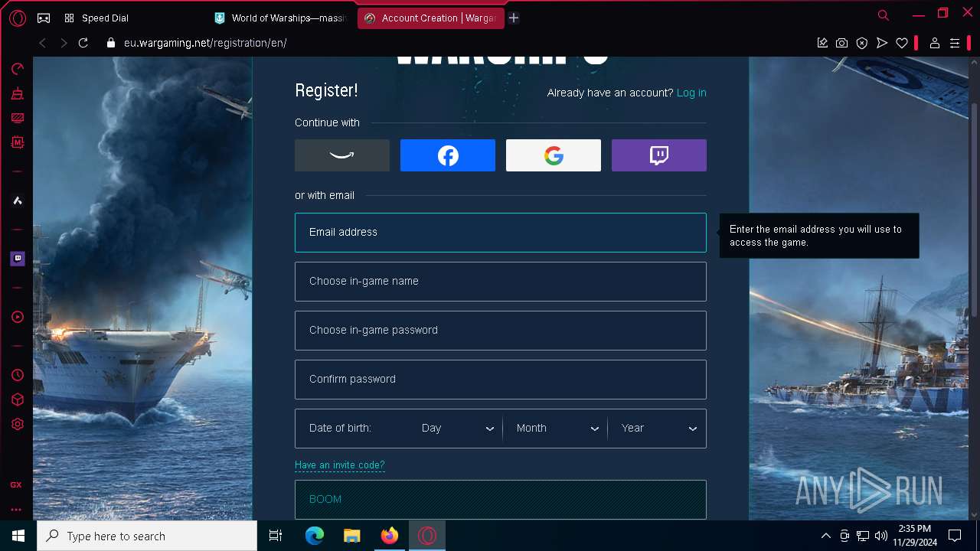Click the search tabs magnifier icon
980x551 pixels.
click(x=884, y=15)
